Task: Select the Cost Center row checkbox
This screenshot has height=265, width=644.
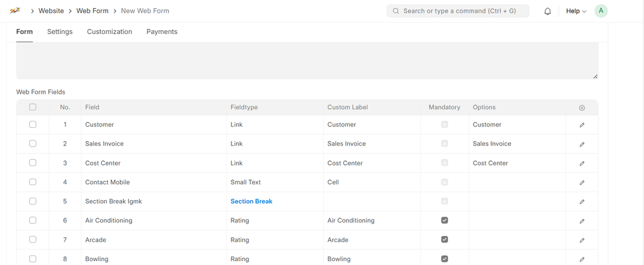Action: click(33, 163)
